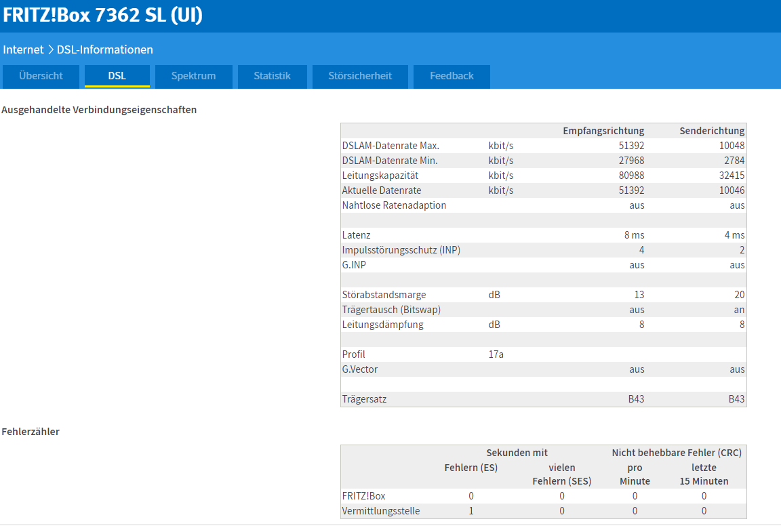This screenshot has height=532, width=781.
Task: Click the 4 ms latency value
Action: [x=735, y=235]
